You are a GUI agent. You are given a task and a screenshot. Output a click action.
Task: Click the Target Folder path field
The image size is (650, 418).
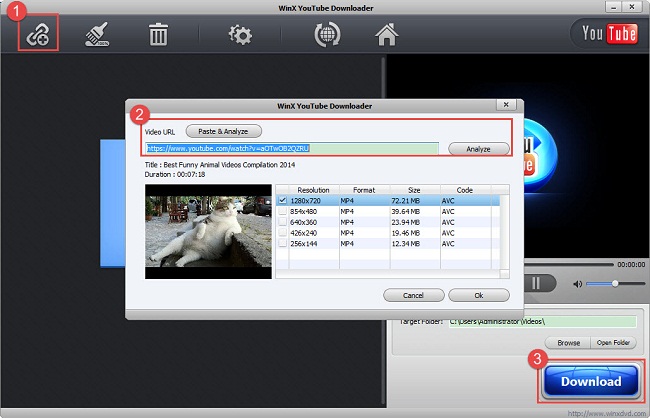tap(543, 322)
